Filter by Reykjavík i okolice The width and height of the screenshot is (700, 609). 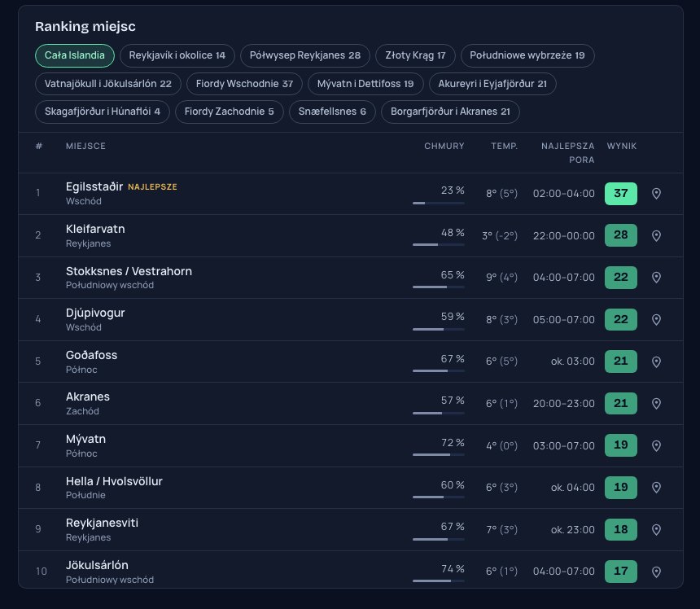(x=177, y=55)
